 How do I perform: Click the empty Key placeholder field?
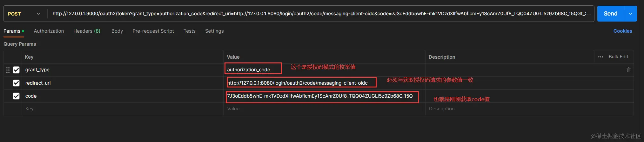(123, 109)
